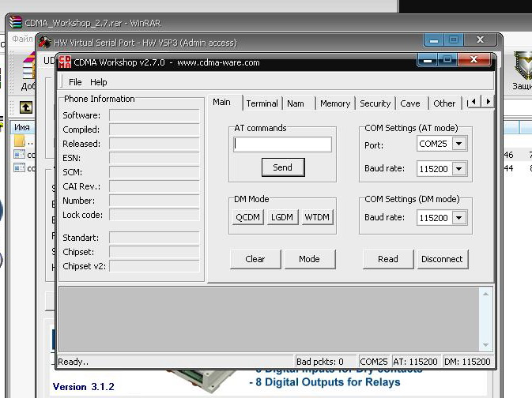Select the Other tab

point(444,103)
